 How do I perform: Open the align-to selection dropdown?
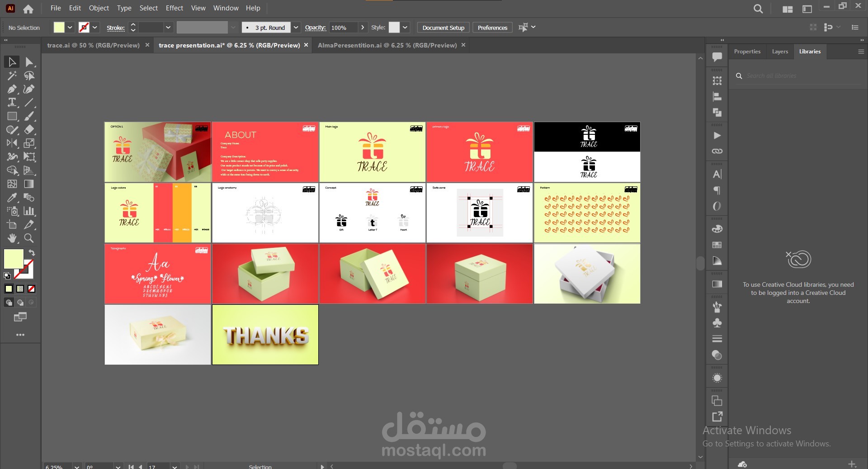533,28
